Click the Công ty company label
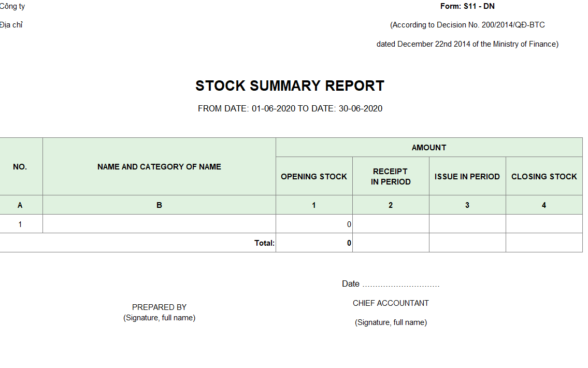This screenshot has width=588, height=368. pos(12,6)
